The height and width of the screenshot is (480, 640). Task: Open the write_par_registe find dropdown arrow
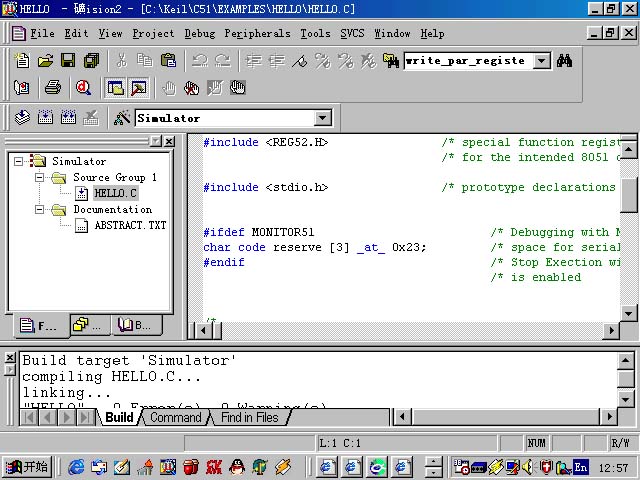[x=542, y=61]
